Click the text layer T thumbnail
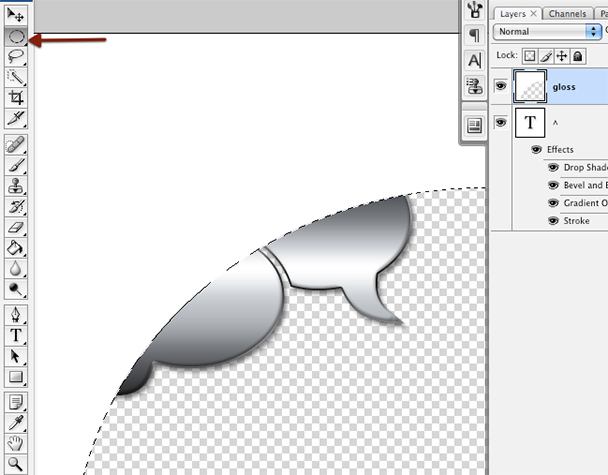The image size is (608, 475). (530, 123)
